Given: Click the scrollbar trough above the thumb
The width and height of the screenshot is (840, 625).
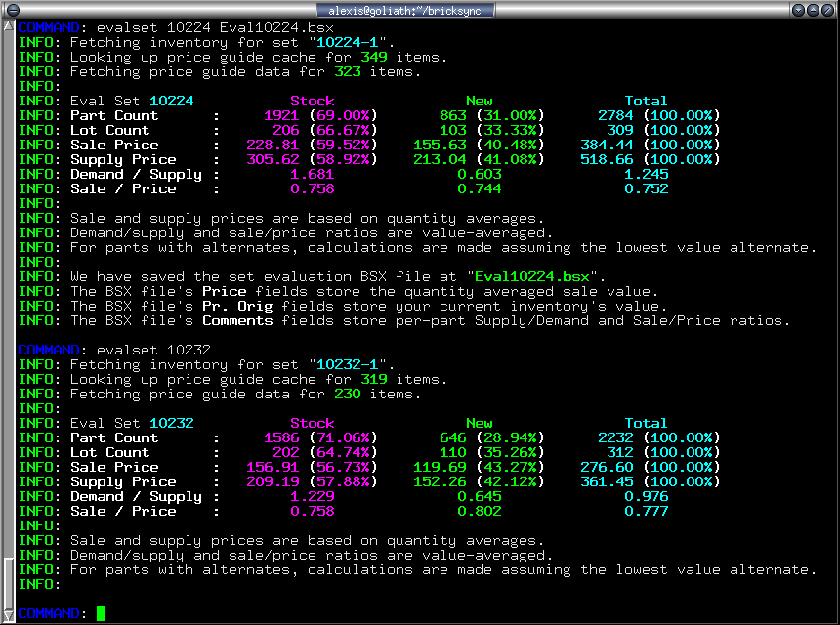Looking at the screenshot, I should point(9,293).
